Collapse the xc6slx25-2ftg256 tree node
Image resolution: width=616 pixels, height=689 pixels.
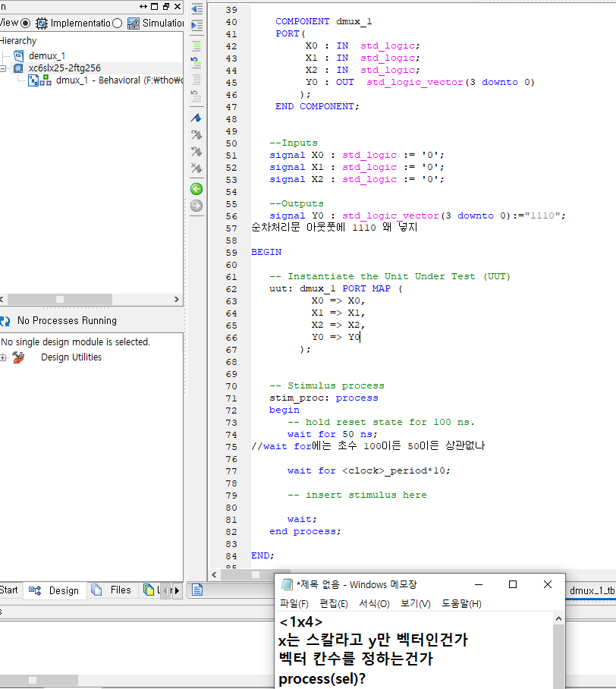[x=3, y=68]
